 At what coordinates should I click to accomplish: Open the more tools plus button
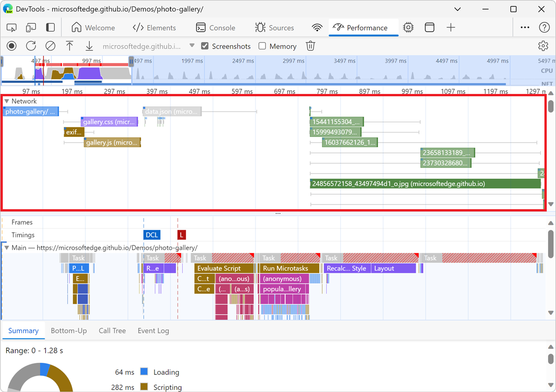451,28
